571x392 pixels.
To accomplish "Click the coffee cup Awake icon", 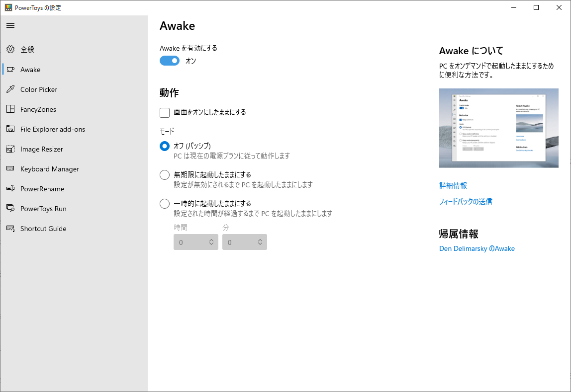I will click(x=10, y=70).
